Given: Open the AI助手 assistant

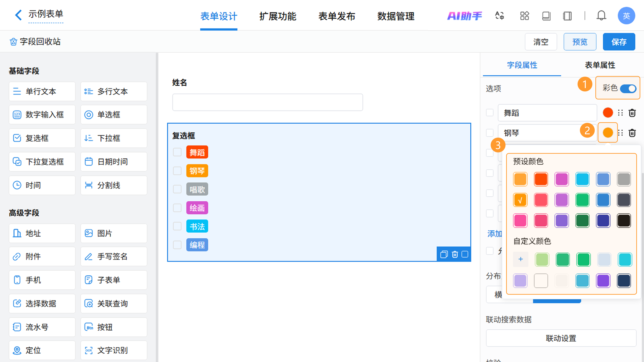Looking at the screenshot, I should 464,16.
